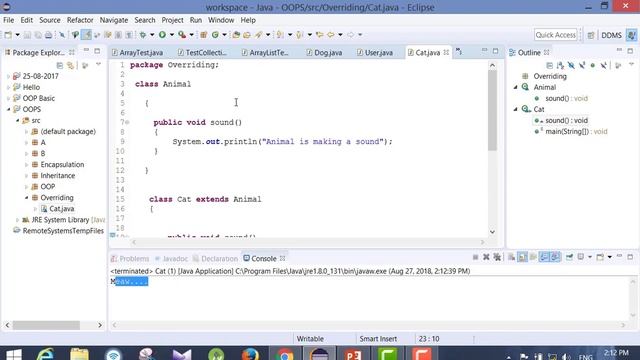Click the Debug bug icon in toolbar
640x360 pixels.
pos(142,35)
